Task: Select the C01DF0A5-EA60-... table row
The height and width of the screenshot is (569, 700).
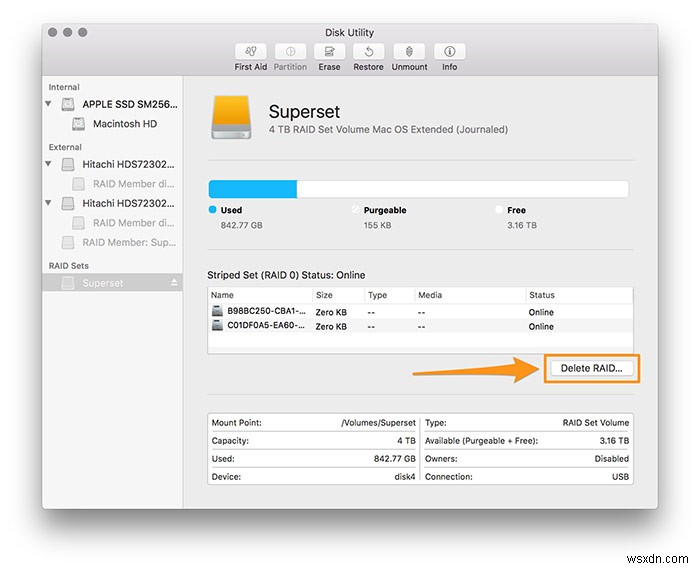Action: pyautogui.click(x=420, y=326)
